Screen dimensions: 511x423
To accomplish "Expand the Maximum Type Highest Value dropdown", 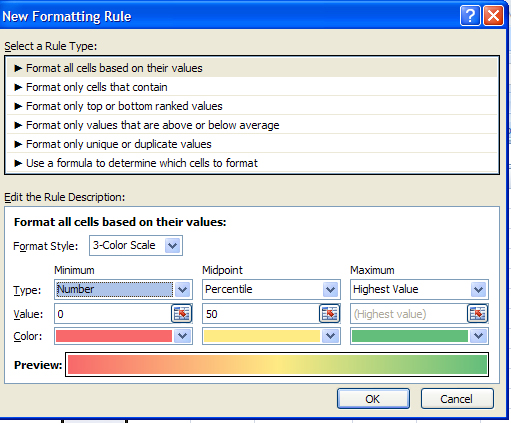I will tap(478, 289).
